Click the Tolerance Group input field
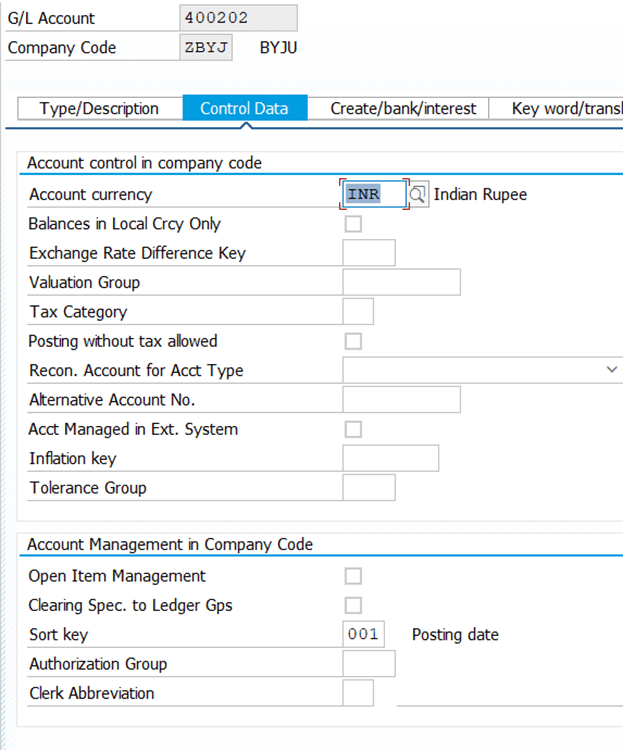The height and width of the screenshot is (750, 623). 369,488
